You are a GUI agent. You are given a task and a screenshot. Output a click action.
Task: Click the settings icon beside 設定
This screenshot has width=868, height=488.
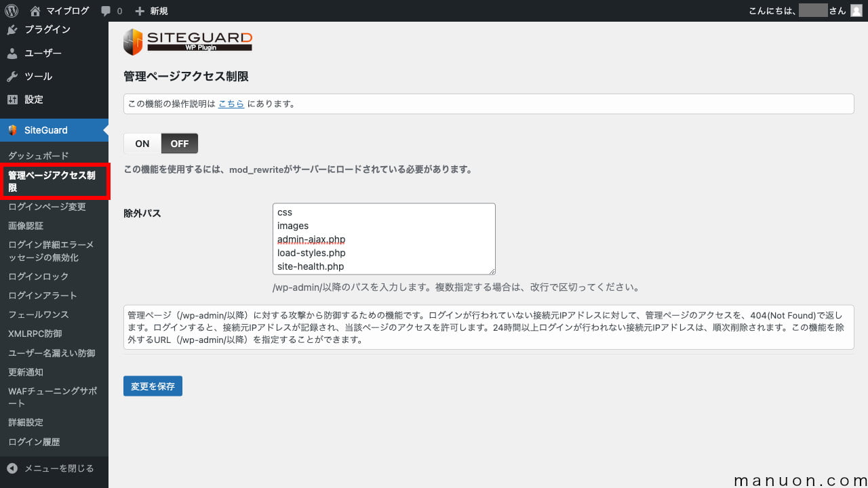[x=12, y=100]
